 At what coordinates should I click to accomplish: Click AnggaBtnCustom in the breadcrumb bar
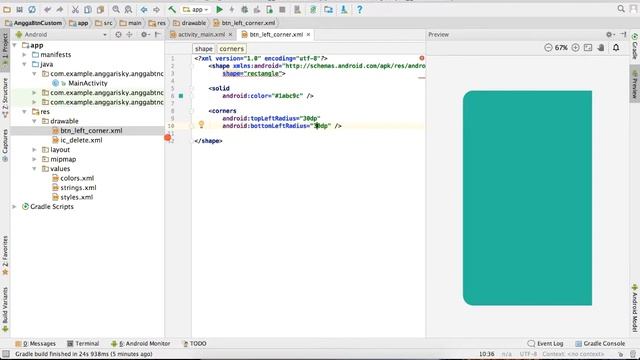click(x=34, y=23)
